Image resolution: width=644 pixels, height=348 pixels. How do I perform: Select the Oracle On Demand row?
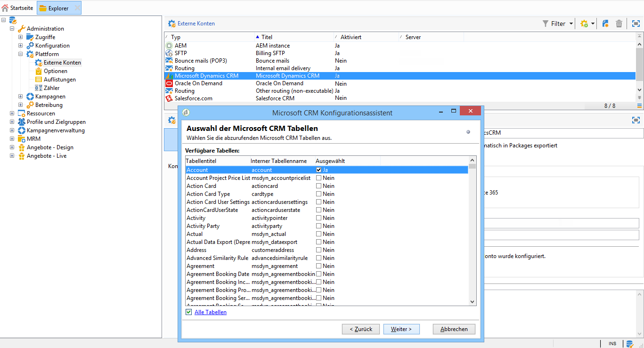[400, 83]
